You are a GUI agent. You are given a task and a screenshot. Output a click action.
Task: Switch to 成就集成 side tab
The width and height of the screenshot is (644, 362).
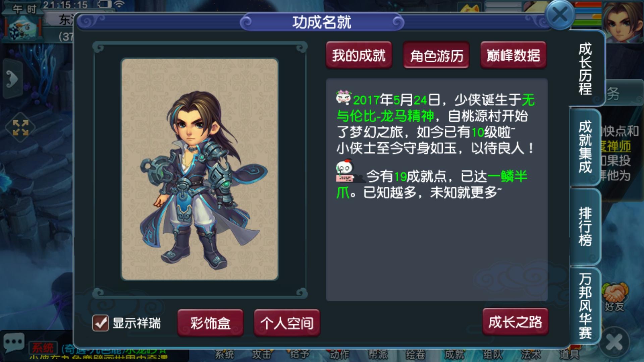tap(585, 147)
